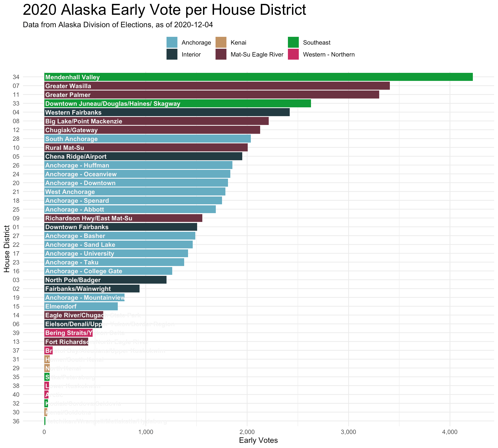498x448 pixels.
Task: Click the Chugiak/Gateway bar
Action: pyautogui.click(x=152, y=130)
